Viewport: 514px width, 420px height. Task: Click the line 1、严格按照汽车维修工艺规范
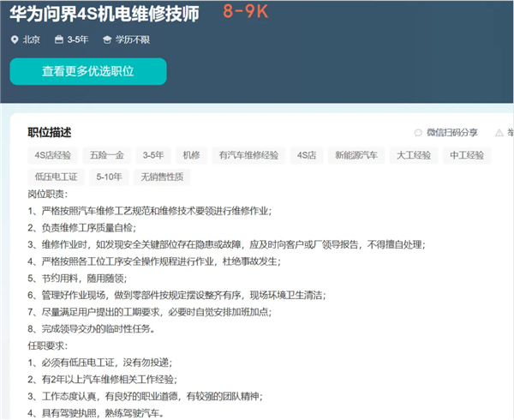coord(150,211)
